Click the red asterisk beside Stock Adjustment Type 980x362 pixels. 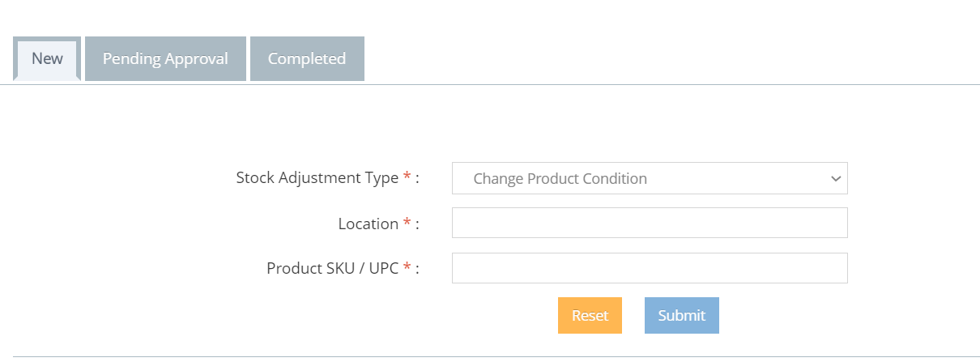click(x=407, y=177)
